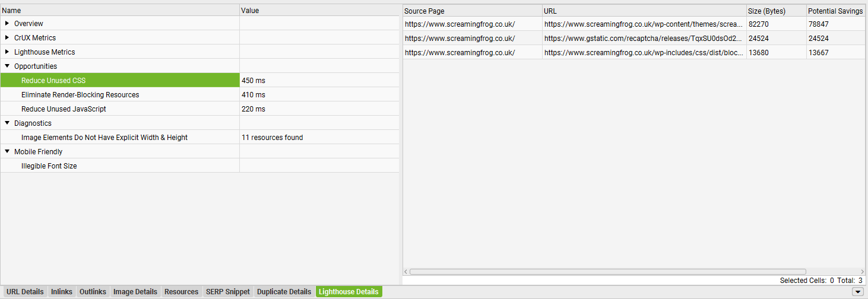Switch to the Inlinks tab
This screenshot has height=299, width=868.
click(62, 292)
